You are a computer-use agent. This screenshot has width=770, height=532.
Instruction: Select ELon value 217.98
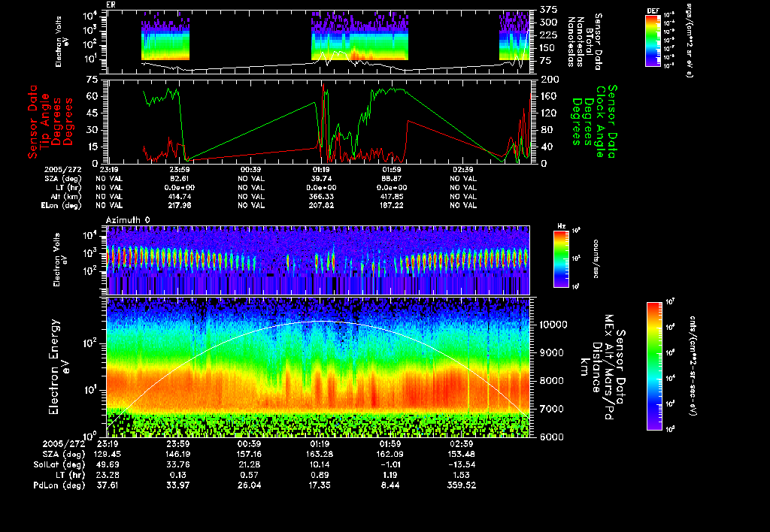point(180,206)
